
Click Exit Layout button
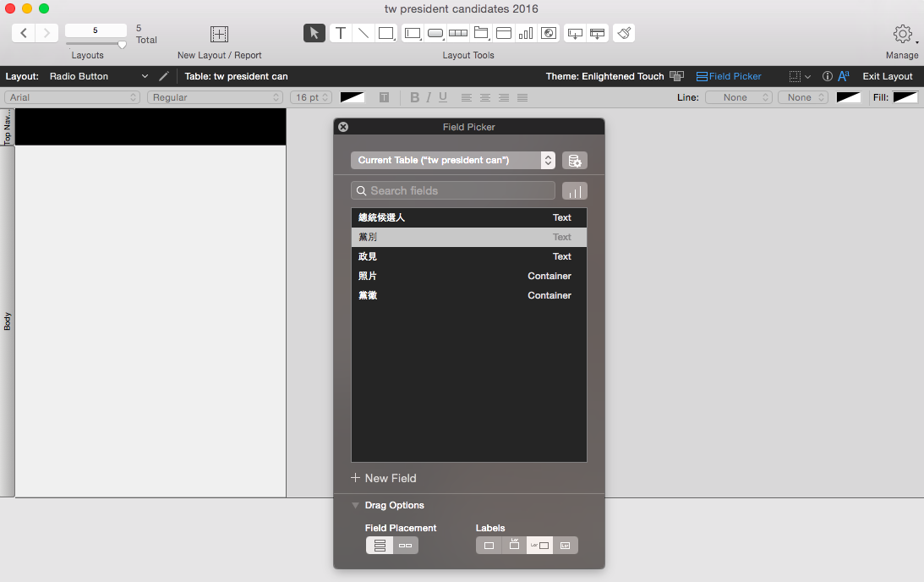click(x=887, y=76)
